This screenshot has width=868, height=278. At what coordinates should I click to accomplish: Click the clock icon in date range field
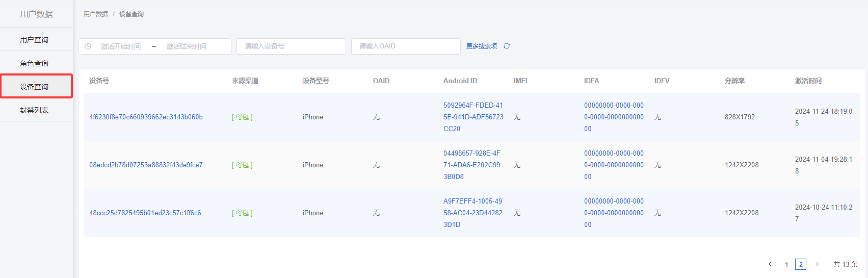click(x=88, y=46)
